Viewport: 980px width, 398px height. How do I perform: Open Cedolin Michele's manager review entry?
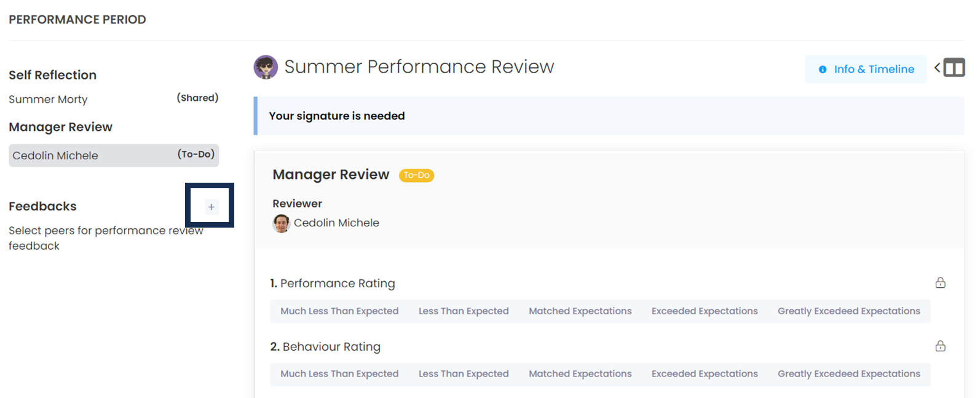114,156
